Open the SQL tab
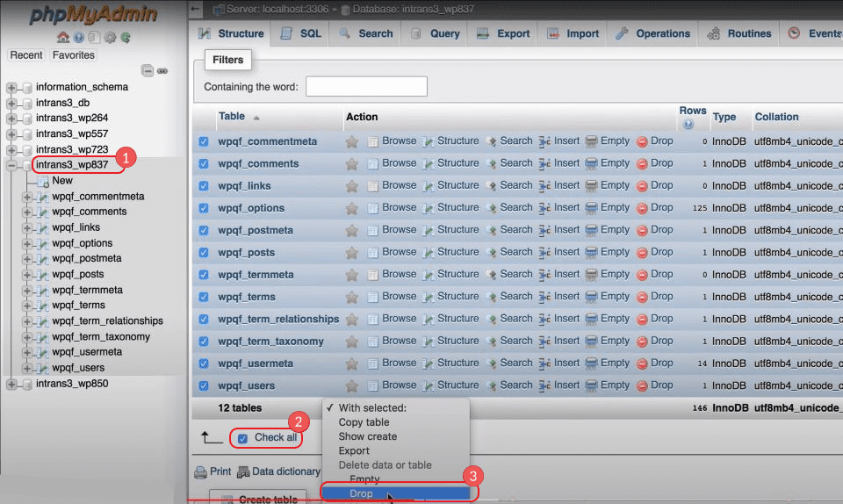 click(x=300, y=33)
